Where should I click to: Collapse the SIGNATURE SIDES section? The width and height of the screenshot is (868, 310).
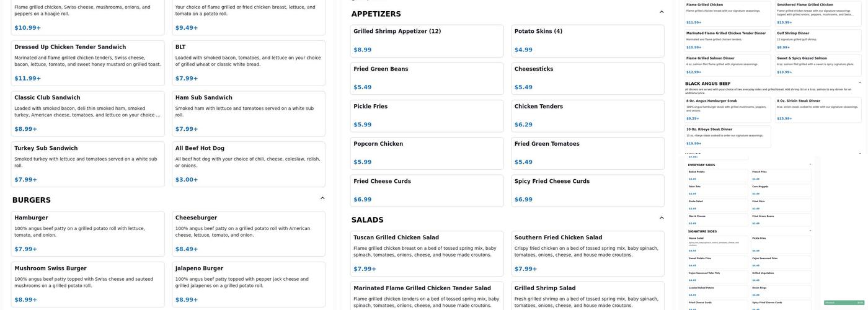click(x=810, y=231)
